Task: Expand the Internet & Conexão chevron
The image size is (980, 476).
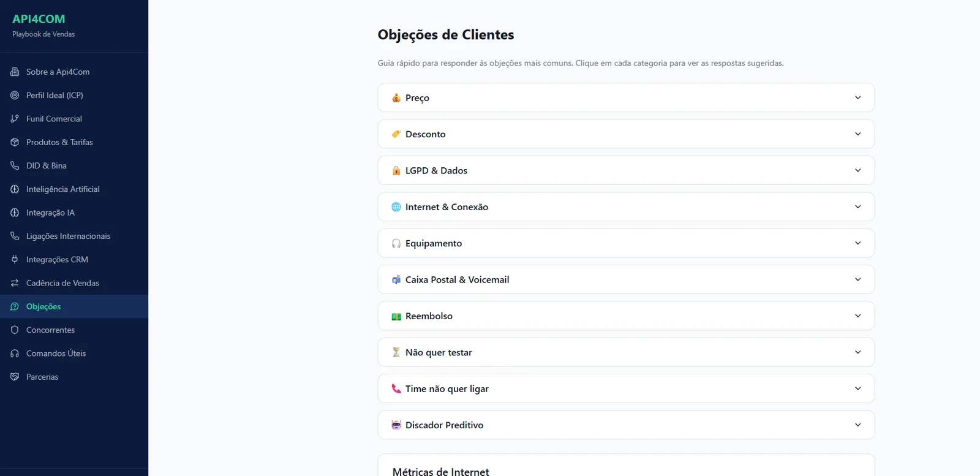Action: point(858,206)
